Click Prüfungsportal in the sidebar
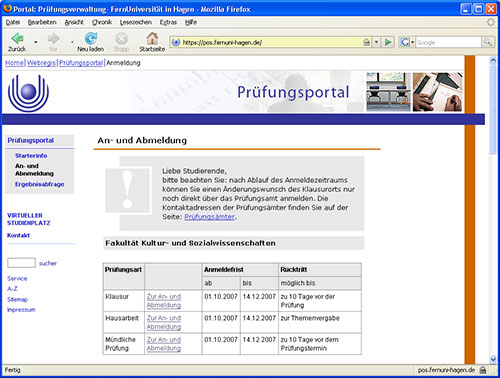The height and width of the screenshot is (378, 500). pos(31,140)
